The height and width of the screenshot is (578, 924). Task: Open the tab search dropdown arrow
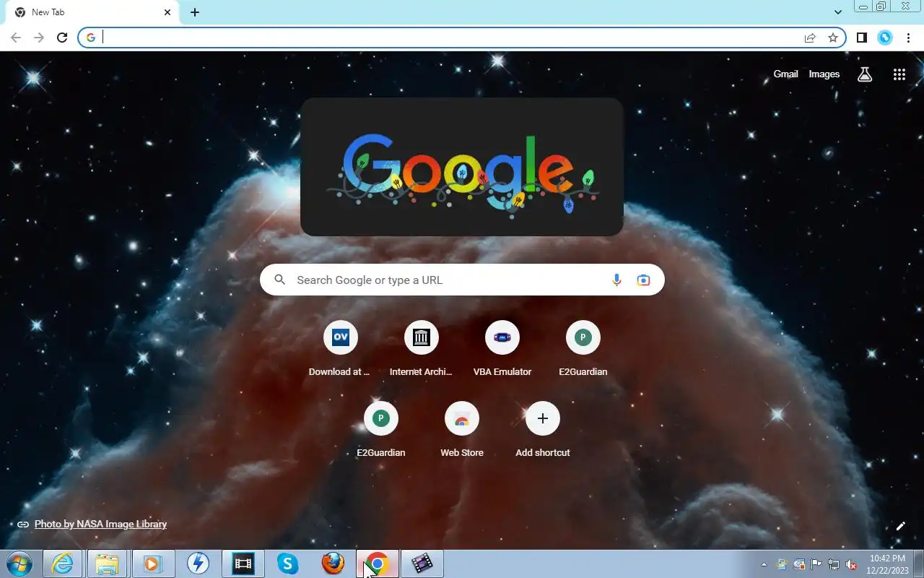click(x=838, y=12)
